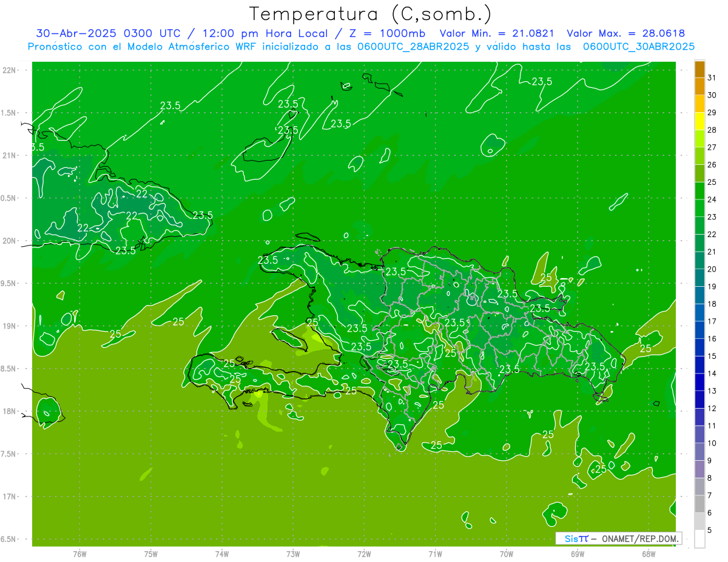Click the color scale label "24"
Viewport: 728px width, 562px height.
(712, 199)
